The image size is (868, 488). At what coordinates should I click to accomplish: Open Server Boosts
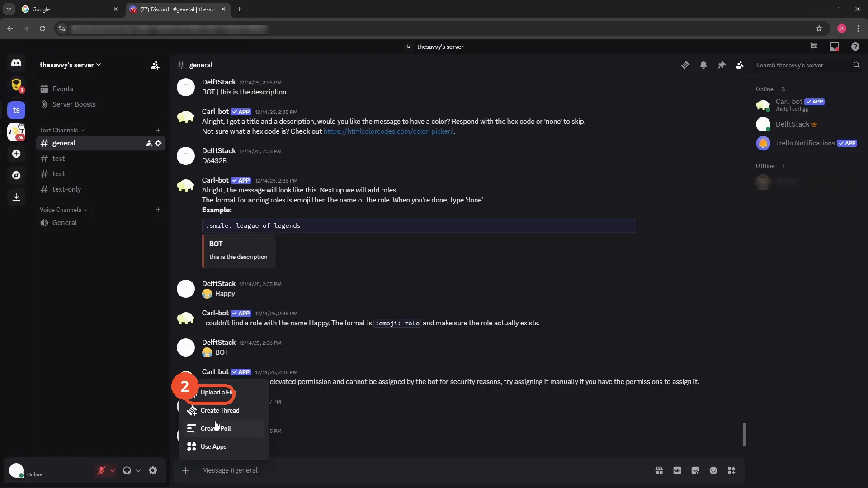click(100, 104)
